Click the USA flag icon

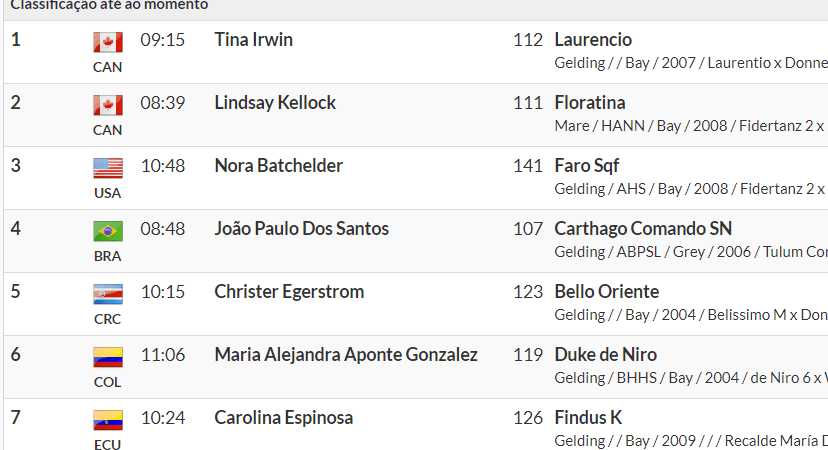(107, 168)
